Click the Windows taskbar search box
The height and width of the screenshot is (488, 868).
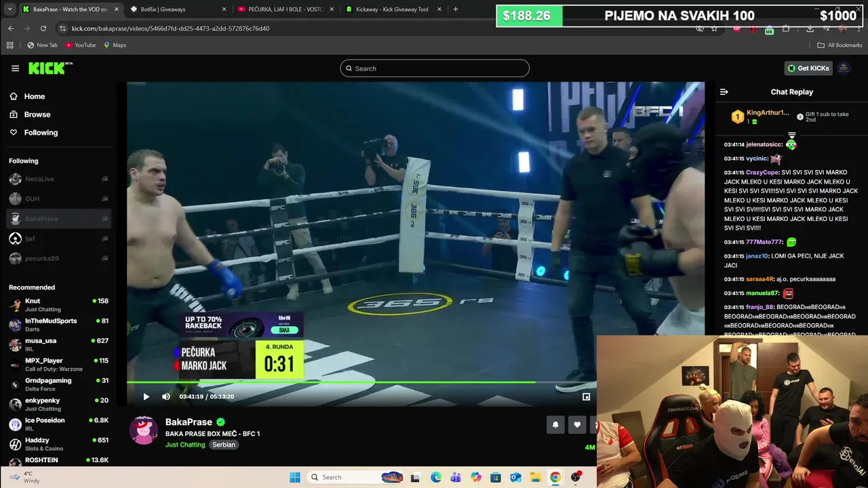click(x=357, y=477)
